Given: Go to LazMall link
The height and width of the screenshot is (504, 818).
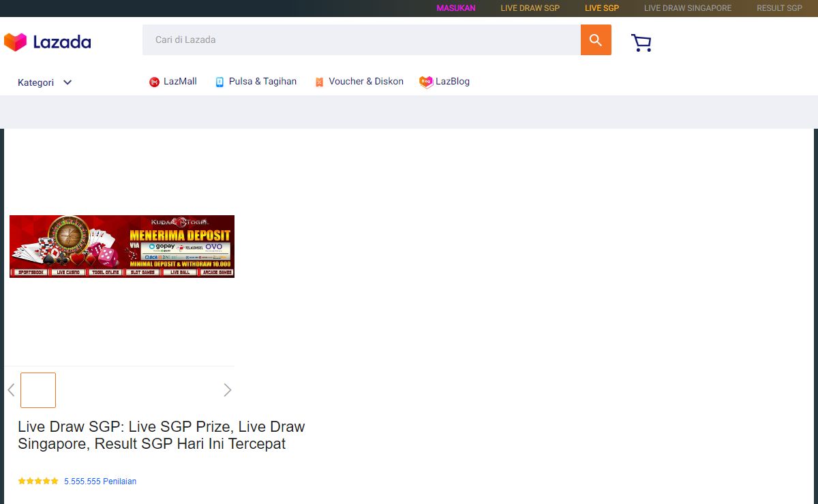Looking at the screenshot, I should (x=180, y=81).
